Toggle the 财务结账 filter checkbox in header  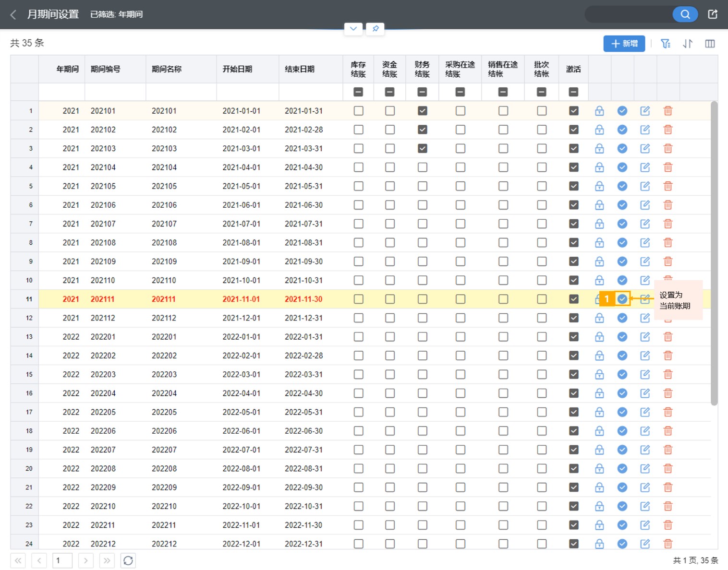422,92
